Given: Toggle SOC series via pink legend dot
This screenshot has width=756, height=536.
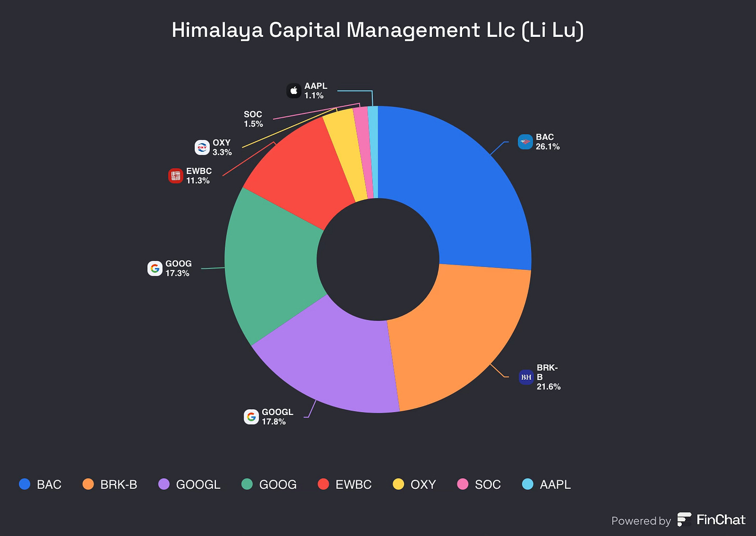Looking at the screenshot, I should 463,484.
